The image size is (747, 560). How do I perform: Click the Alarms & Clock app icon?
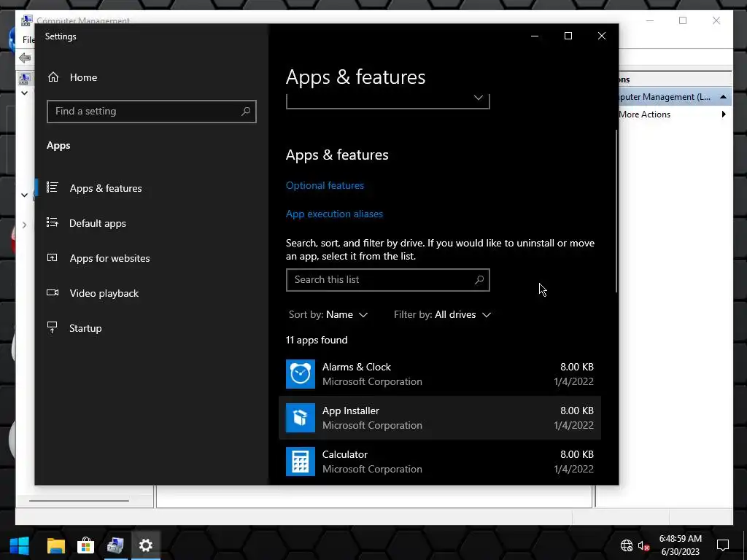click(300, 374)
